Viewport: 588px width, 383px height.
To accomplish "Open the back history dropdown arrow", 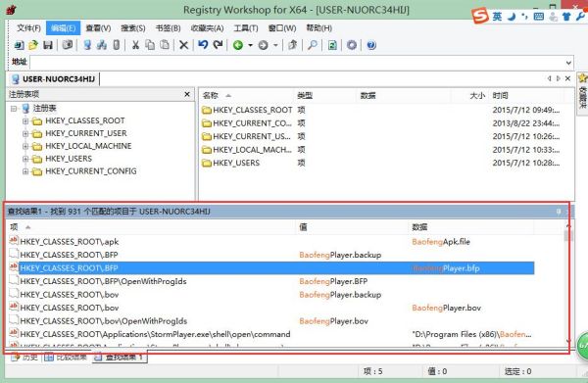I will point(250,45).
